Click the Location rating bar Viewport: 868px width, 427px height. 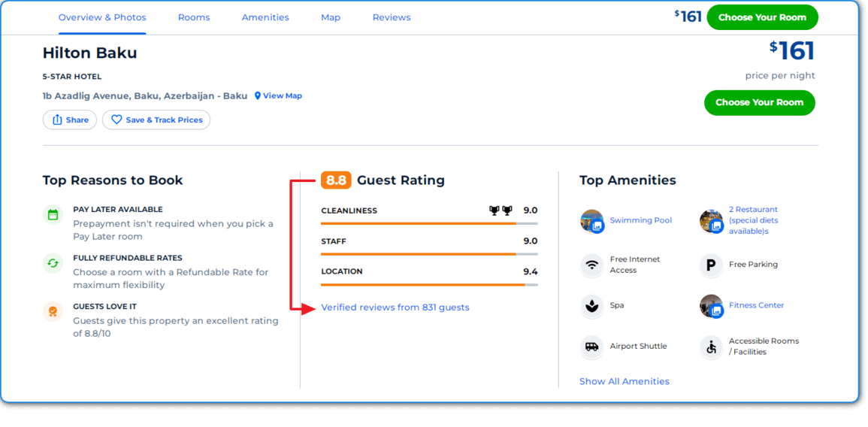pyautogui.click(x=429, y=285)
